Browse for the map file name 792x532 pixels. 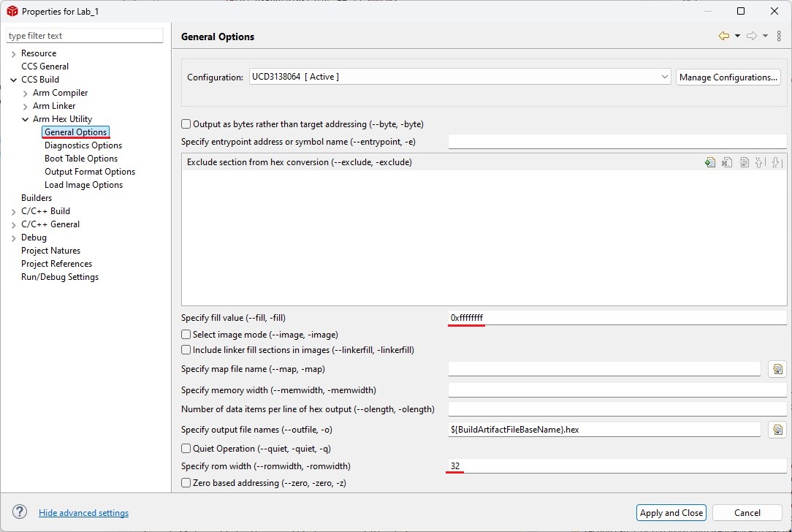pyautogui.click(x=777, y=370)
